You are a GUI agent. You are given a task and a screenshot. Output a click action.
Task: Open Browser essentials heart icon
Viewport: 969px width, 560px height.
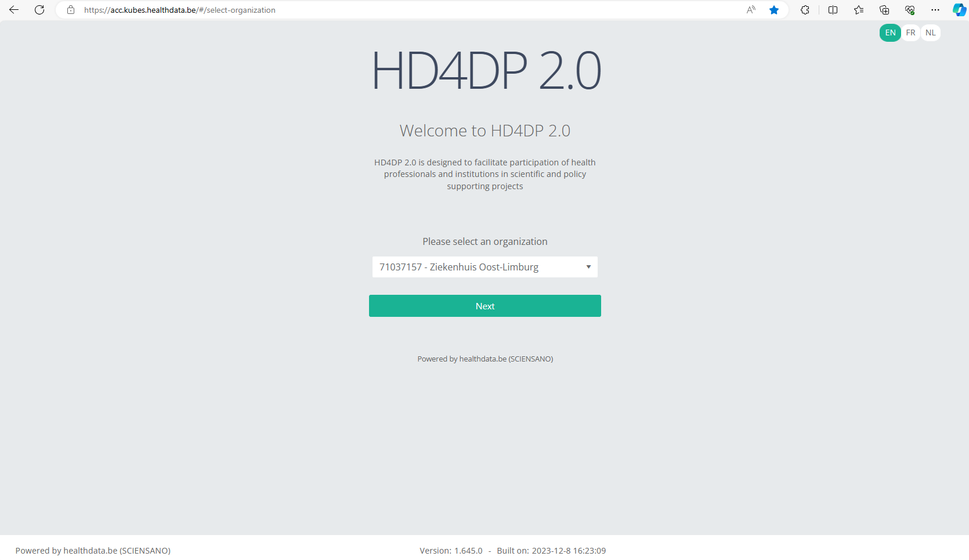pyautogui.click(x=910, y=10)
